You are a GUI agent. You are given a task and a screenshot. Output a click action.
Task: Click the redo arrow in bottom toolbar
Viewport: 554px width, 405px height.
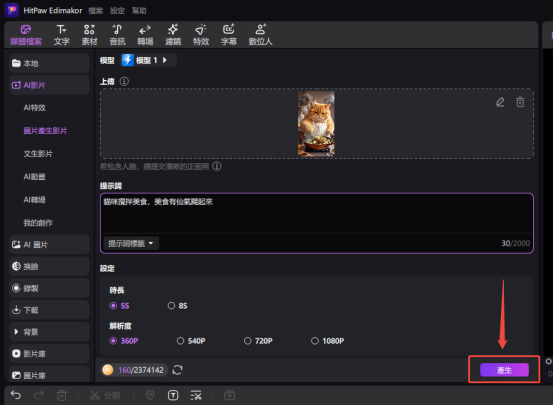[39, 395]
